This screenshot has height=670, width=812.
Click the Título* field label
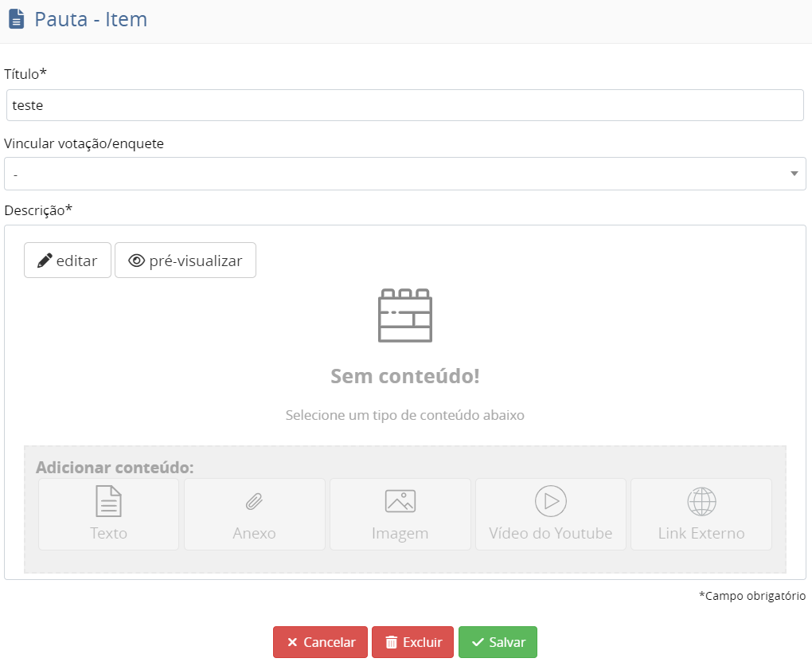pos(25,74)
